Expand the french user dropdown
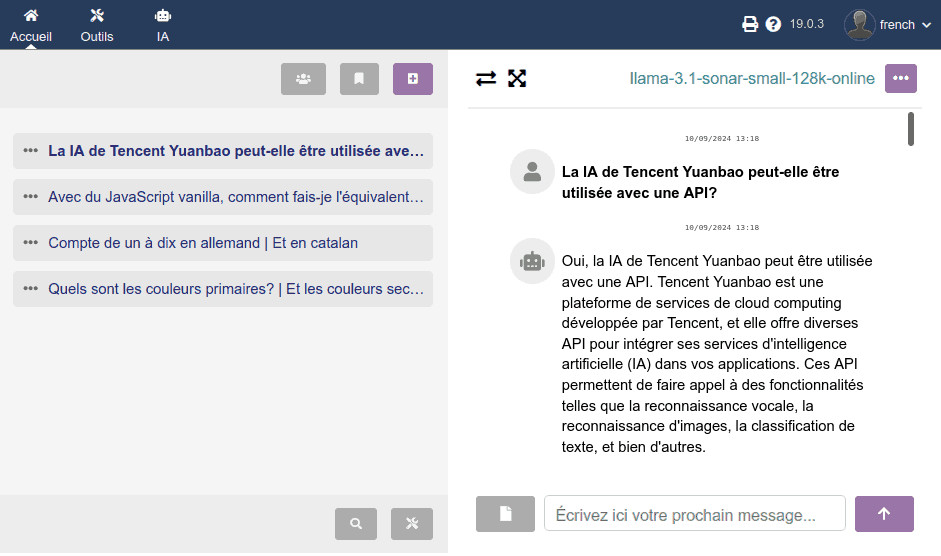 (905, 25)
